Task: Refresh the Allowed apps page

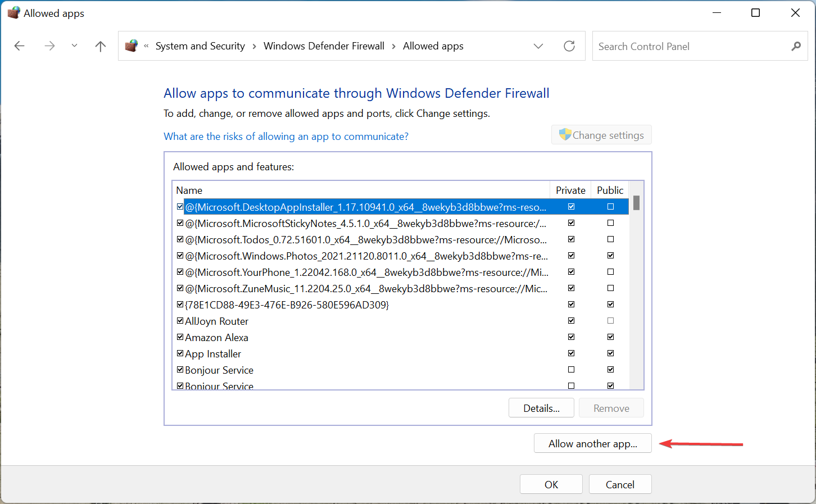Action: 569,46
